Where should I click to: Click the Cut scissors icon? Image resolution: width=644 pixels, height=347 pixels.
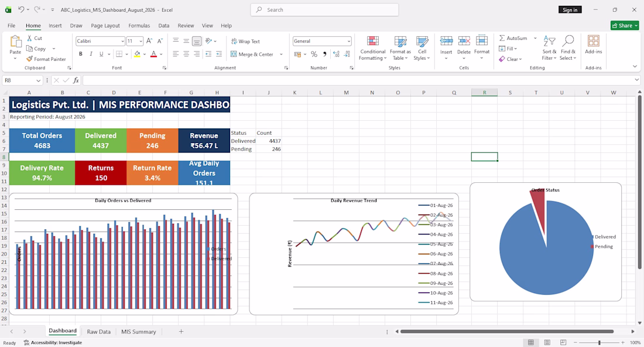pos(30,38)
